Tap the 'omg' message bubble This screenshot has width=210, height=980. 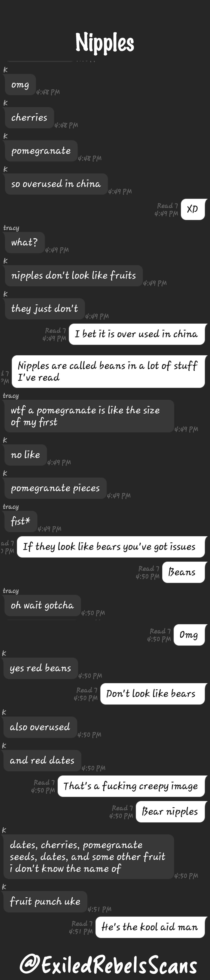tap(20, 84)
